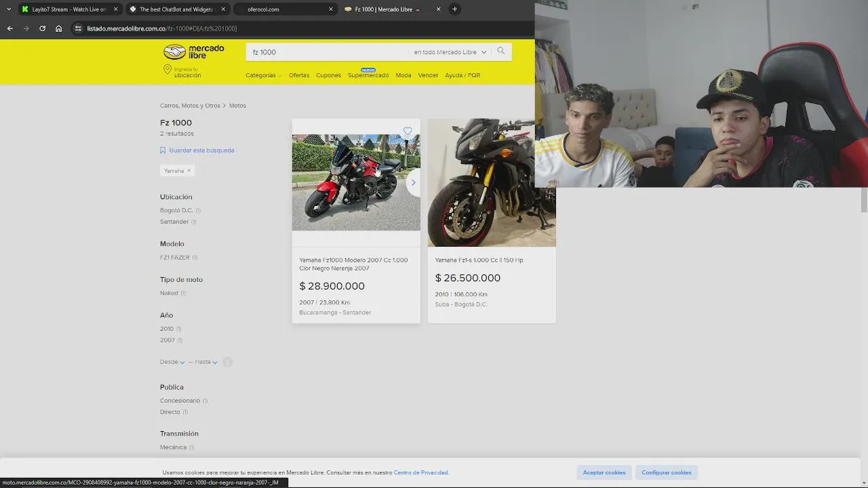The image size is (868, 488).
Task: Switch to Layito7 Stream tab
Action: pyautogui.click(x=69, y=9)
